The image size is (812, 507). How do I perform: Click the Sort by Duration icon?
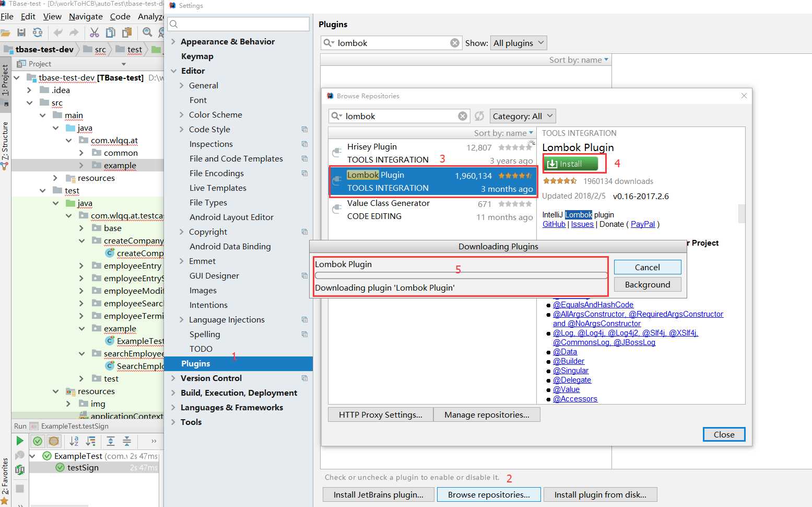[90, 441]
